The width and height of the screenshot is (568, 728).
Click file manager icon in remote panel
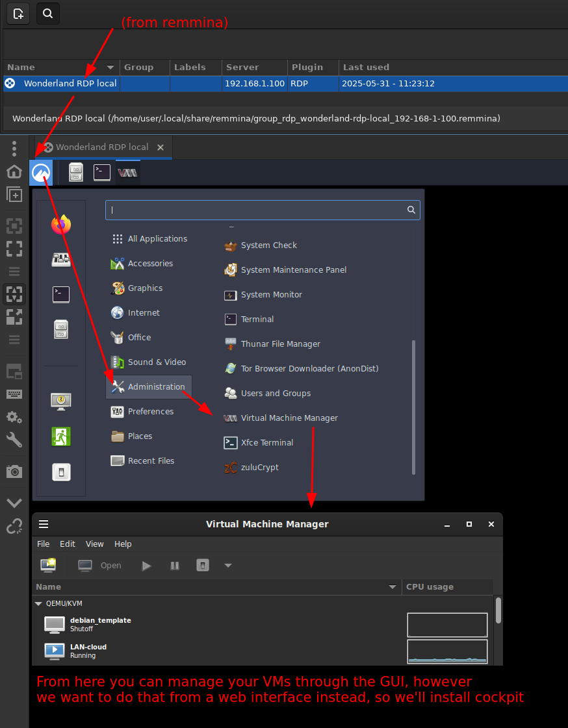75,172
